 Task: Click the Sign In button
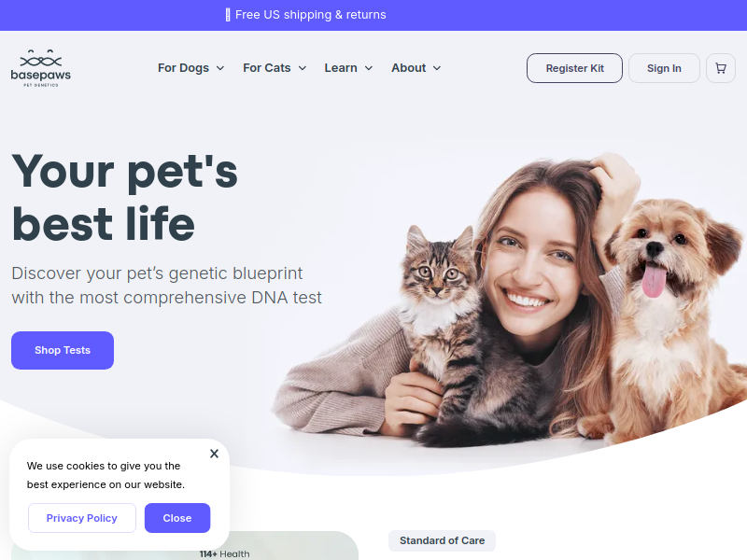click(664, 68)
